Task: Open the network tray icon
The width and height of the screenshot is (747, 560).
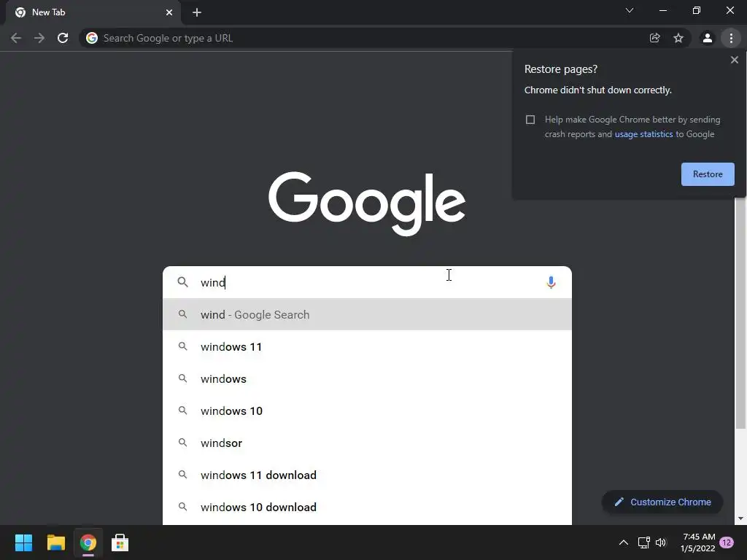Action: (x=643, y=542)
